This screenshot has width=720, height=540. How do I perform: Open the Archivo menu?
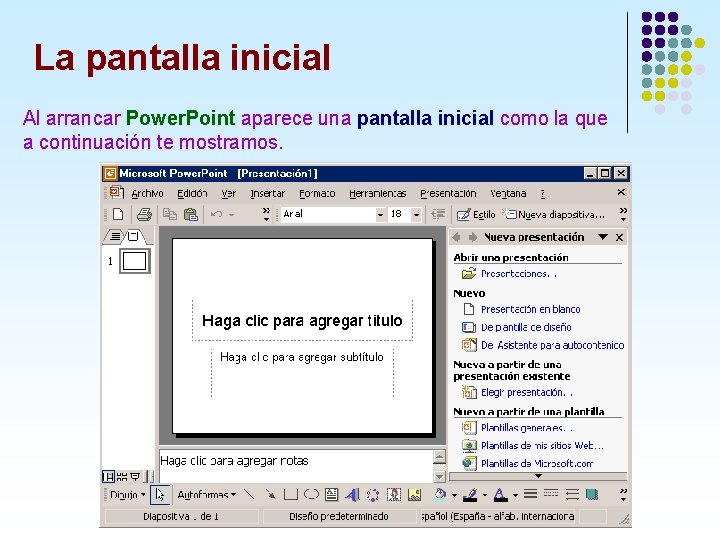(x=147, y=194)
